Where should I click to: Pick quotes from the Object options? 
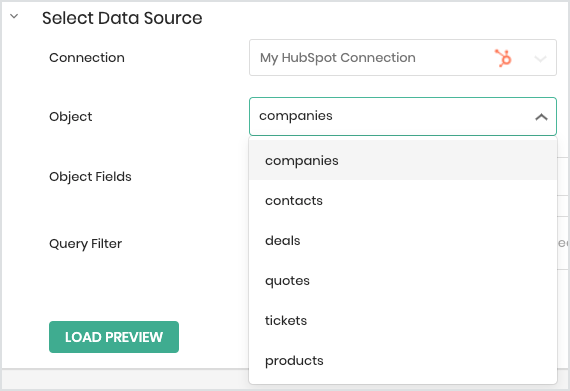click(x=403, y=280)
